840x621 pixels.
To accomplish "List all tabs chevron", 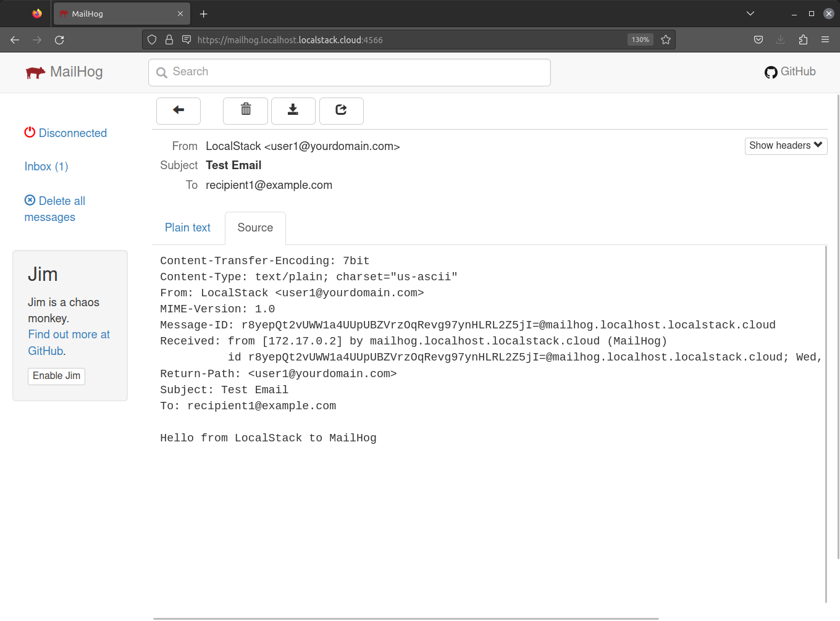I will click(x=750, y=14).
